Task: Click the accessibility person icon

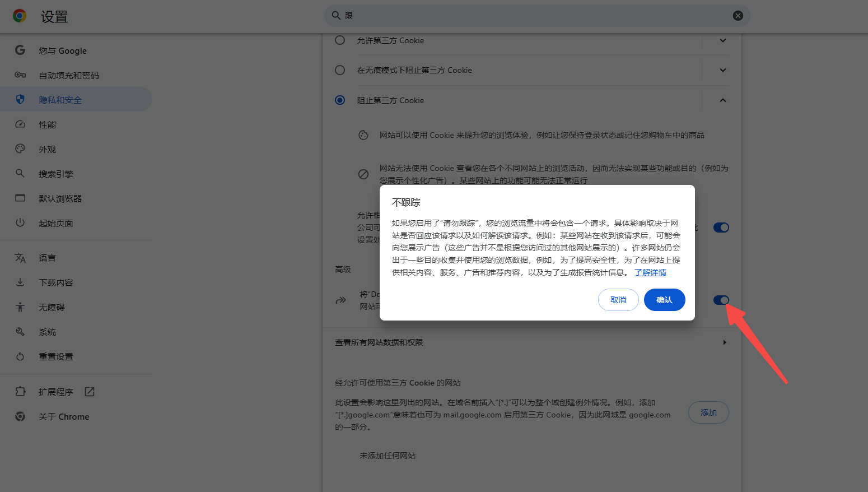Action: pyautogui.click(x=20, y=307)
